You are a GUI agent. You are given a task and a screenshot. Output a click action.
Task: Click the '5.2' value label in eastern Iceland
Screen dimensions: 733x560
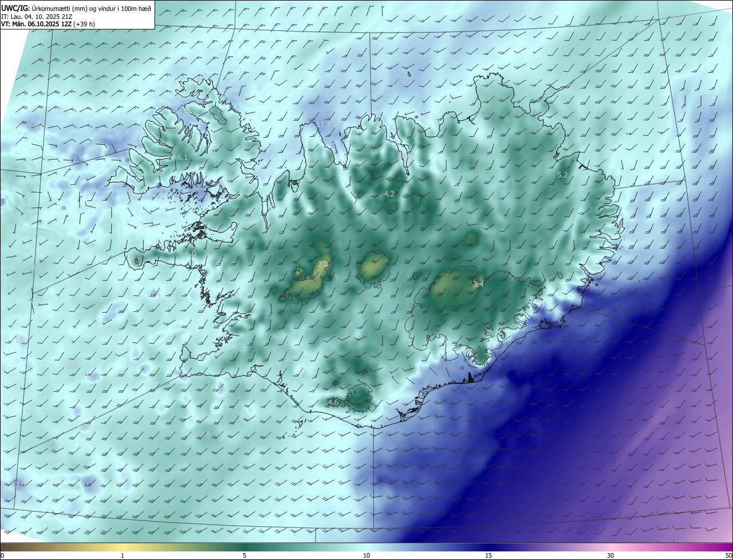(562, 175)
